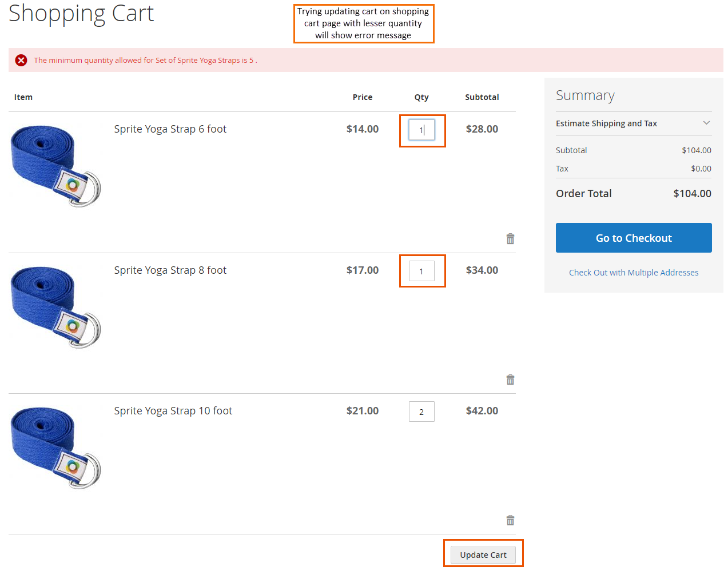Viewport: 728px width, 567px height.
Task: Click the Update Cart button
Action: [x=483, y=555]
